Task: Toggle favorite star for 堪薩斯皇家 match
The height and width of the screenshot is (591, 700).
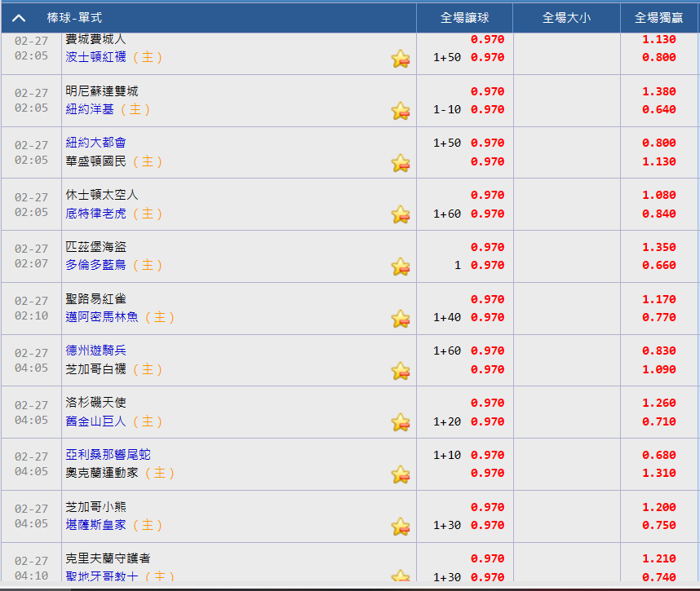Action: pyautogui.click(x=401, y=527)
